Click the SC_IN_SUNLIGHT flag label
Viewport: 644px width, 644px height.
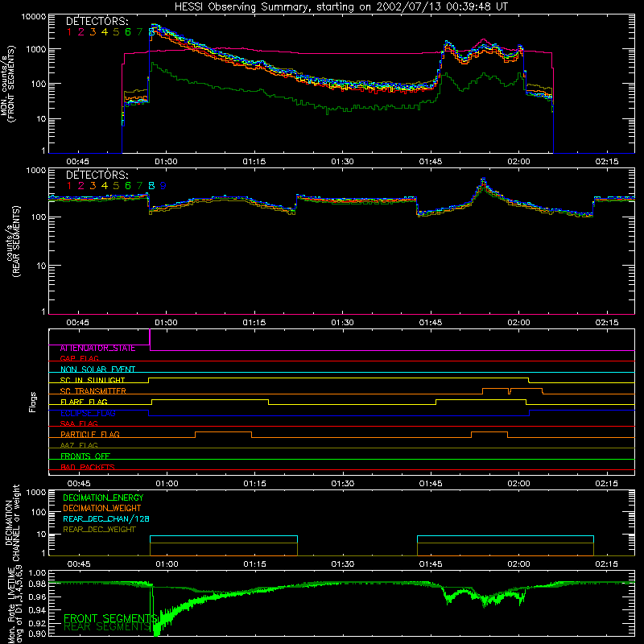click(x=93, y=380)
